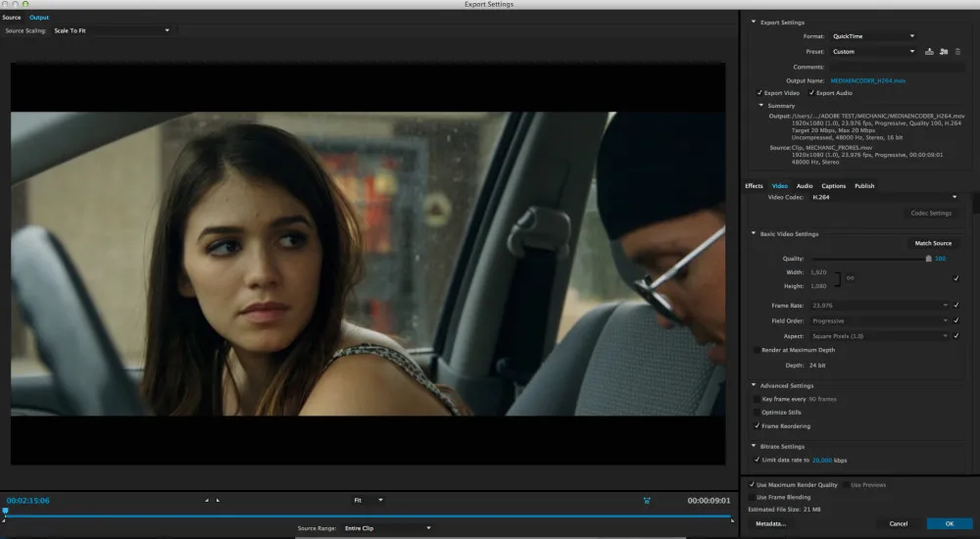This screenshot has height=539, width=980.
Task: Click the Set In Point marker icon
Action: click(207, 500)
